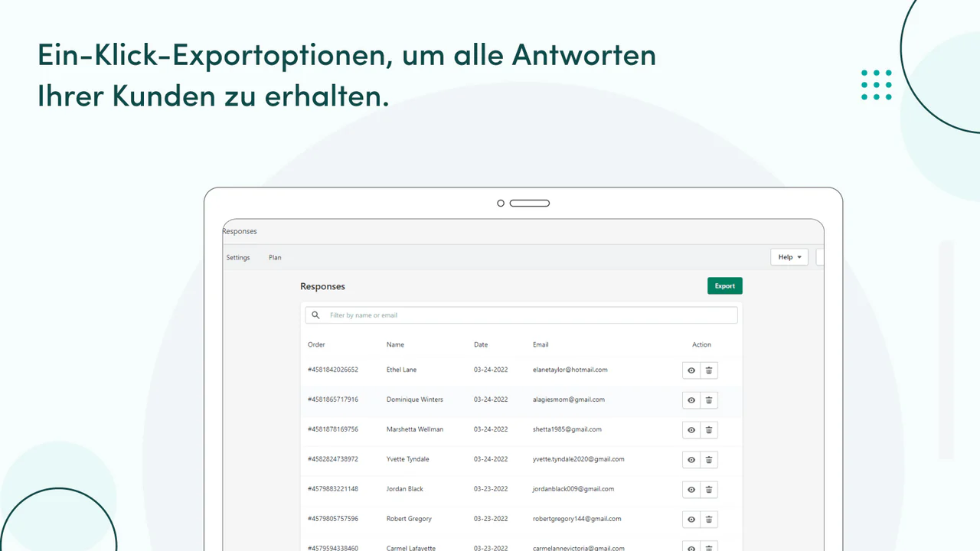The height and width of the screenshot is (551, 980).
Task: Select order #4579883221148
Action: (x=333, y=489)
